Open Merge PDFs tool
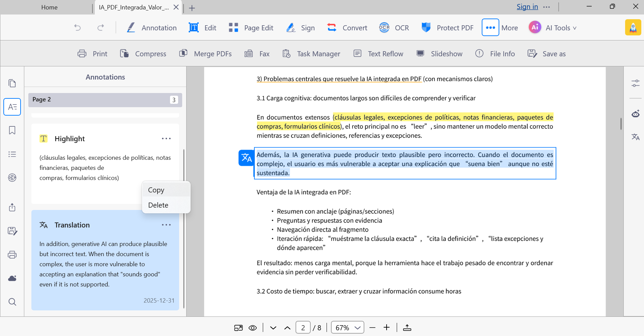Image resolution: width=644 pixels, height=336 pixels. pos(205,54)
